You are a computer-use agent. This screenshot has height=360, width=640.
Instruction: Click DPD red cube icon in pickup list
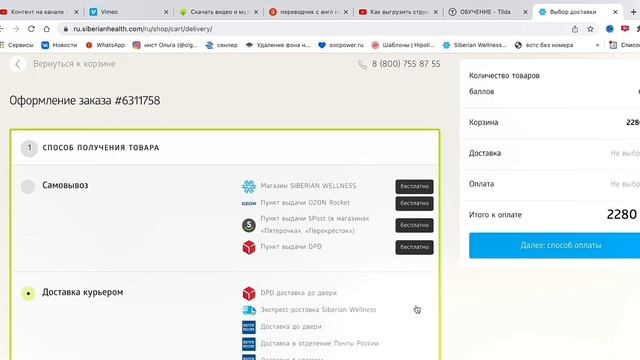pyautogui.click(x=249, y=247)
